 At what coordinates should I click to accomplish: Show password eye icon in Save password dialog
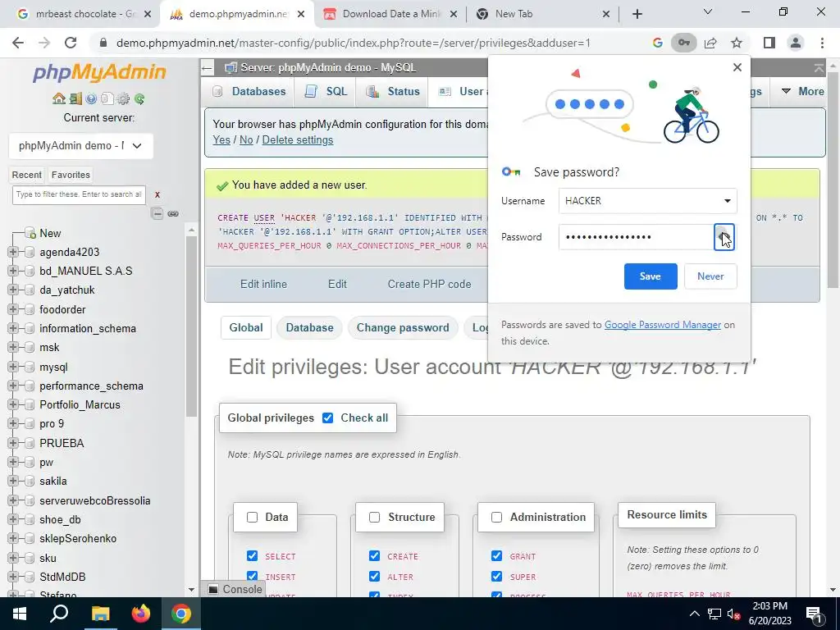click(x=724, y=237)
